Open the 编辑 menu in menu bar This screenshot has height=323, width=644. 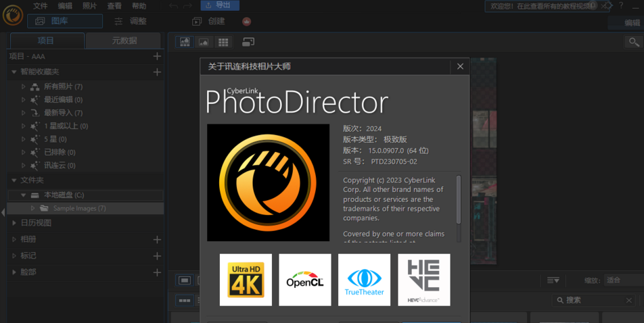(65, 6)
